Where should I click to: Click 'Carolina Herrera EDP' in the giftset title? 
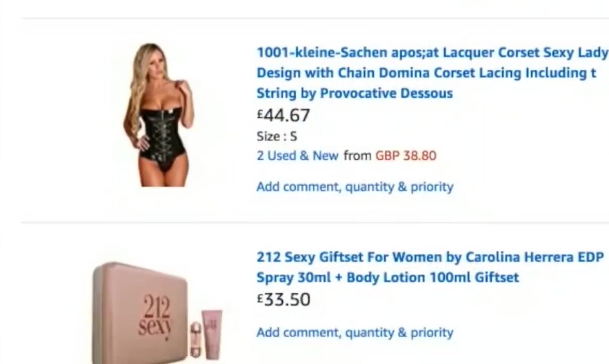(x=535, y=257)
